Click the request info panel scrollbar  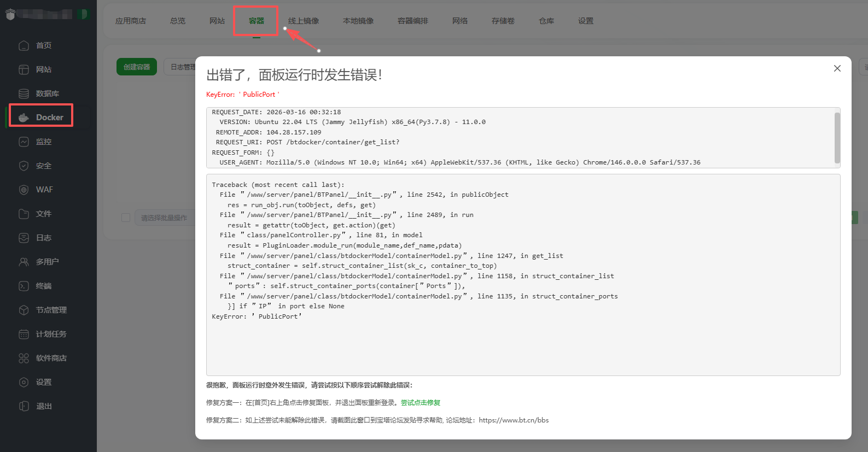pyautogui.click(x=837, y=137)
